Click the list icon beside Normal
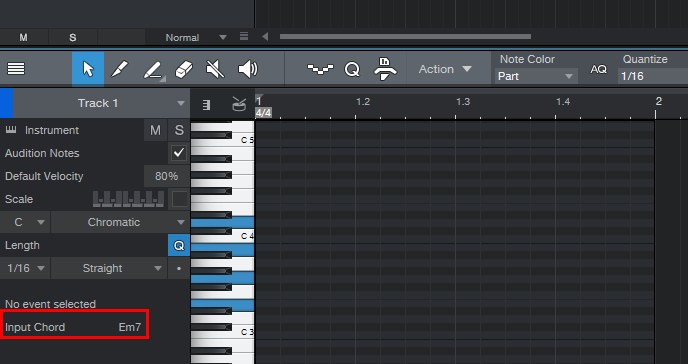Viewport: 688px width, 364px height. pyautogui.click(x=244, y=36)
